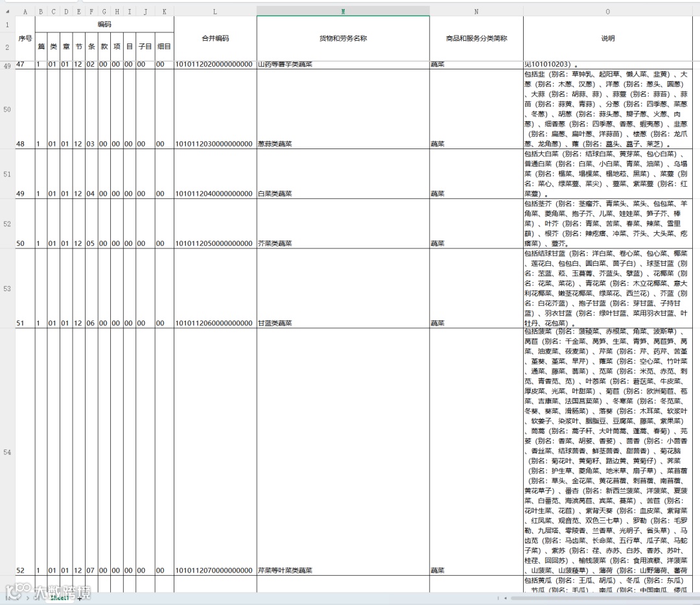Select column K header

164,12
